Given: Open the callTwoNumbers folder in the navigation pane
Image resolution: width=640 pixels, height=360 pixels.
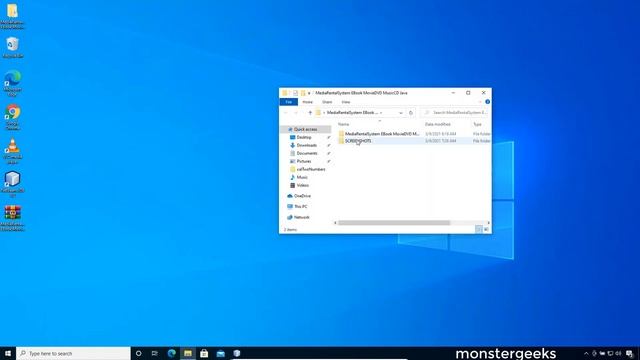Looking at the screenshot, I should coord(311,169).
